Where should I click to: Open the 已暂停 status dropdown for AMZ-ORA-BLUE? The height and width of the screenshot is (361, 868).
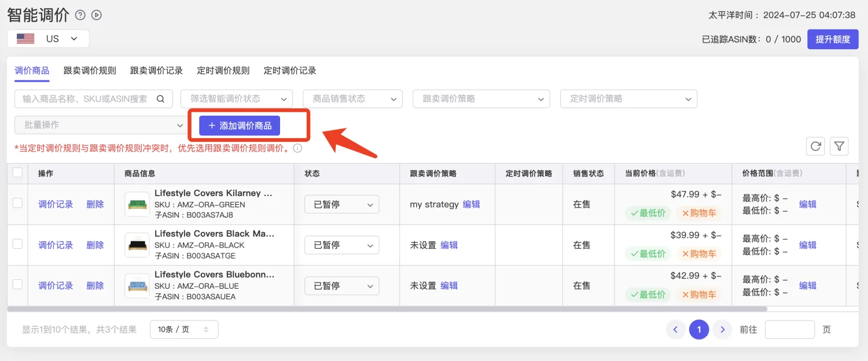342,286
